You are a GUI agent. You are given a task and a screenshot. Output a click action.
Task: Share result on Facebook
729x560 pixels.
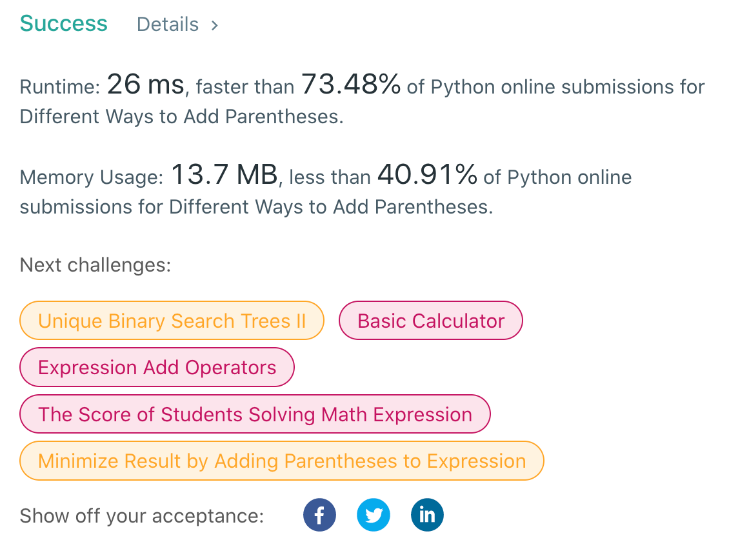[319, 515]
